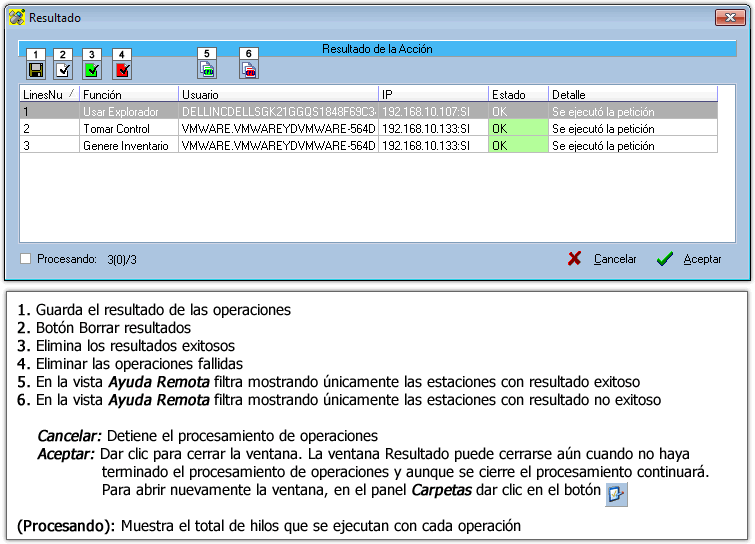This screenshot has height=544, width=755.
Task: Click VMWARE user cell in Tomar Control row
Action: pos(278,129)
